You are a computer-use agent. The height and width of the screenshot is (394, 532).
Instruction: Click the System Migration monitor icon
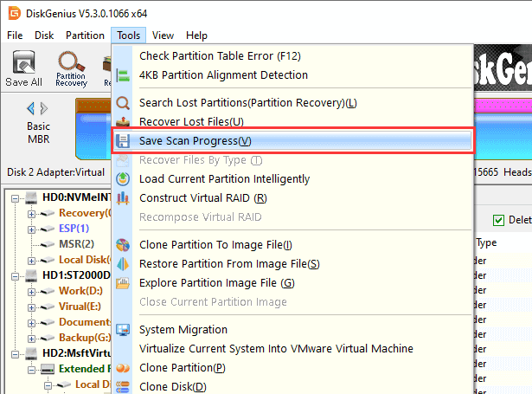[x=123, y=330]
